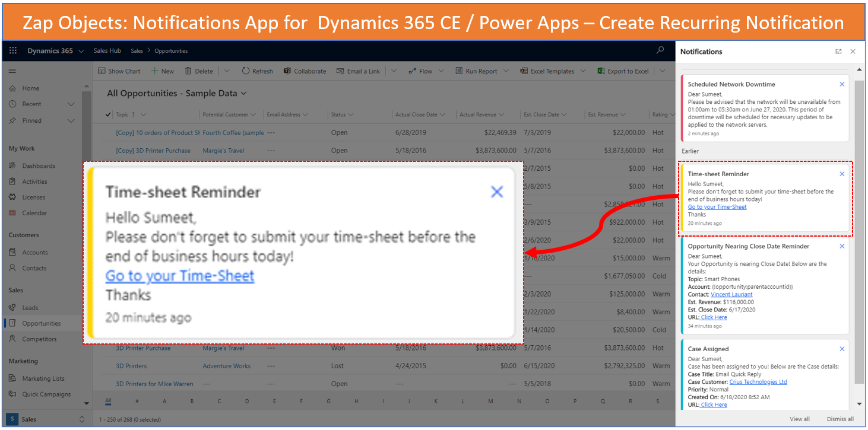Click the Collaborate command

(305, 71)
